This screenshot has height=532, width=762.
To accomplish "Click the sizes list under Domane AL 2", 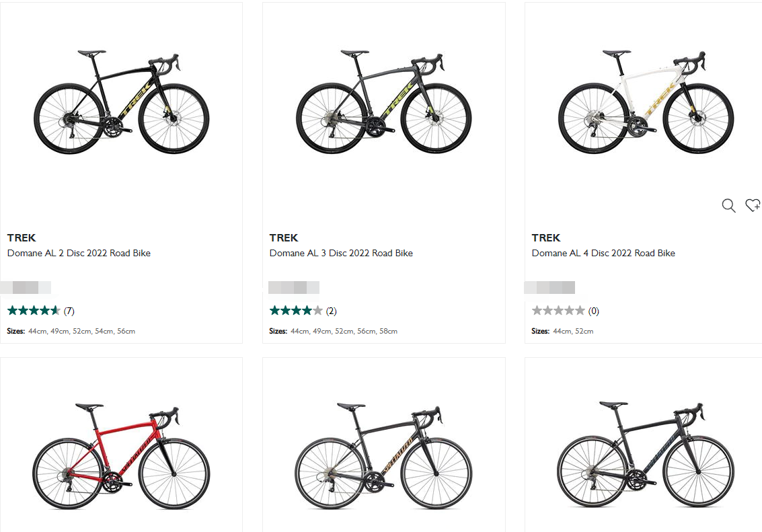I will [71, 332].
